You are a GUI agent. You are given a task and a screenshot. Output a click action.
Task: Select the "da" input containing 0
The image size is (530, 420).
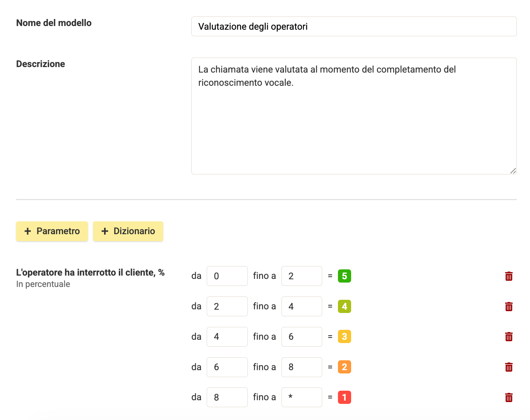[227, 276]
